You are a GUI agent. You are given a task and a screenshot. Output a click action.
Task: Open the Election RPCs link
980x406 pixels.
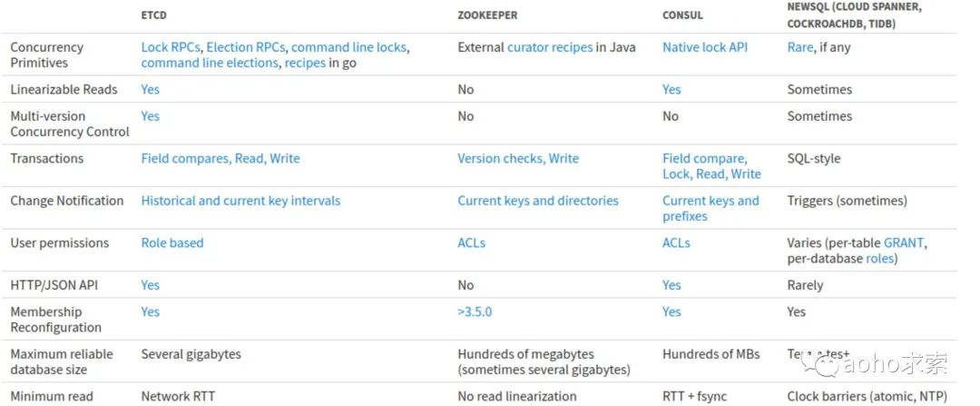[x=245, y=47]
